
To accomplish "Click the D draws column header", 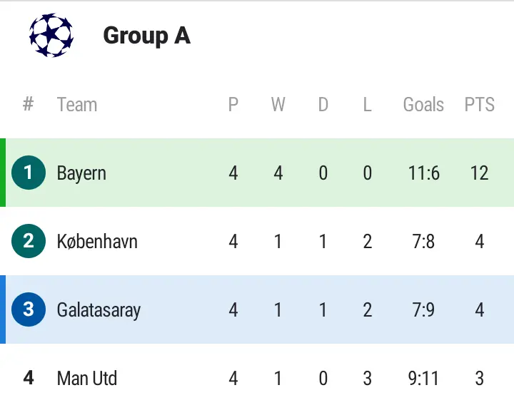I will [x=323, y=105].
